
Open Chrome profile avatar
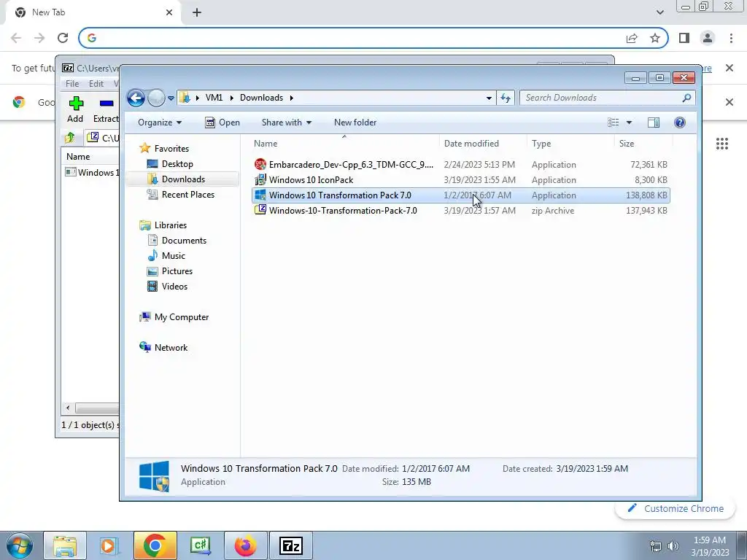708,38
